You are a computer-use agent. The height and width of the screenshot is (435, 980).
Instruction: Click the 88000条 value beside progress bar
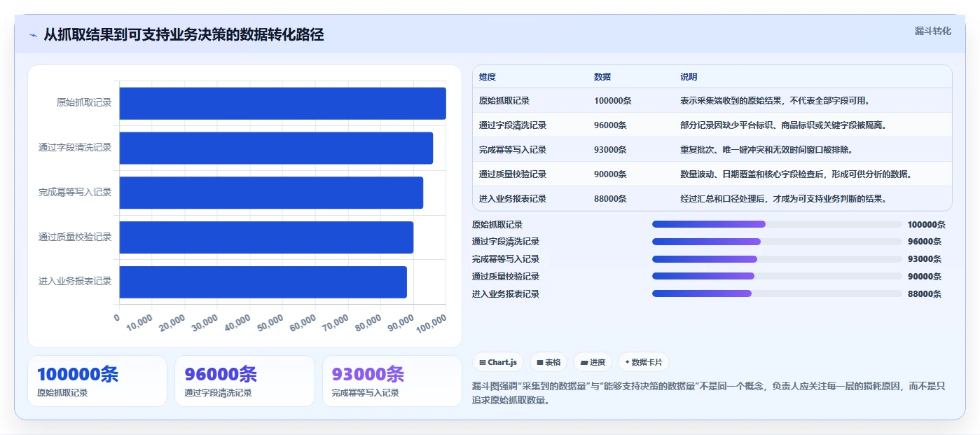click(x=925, y=294)
